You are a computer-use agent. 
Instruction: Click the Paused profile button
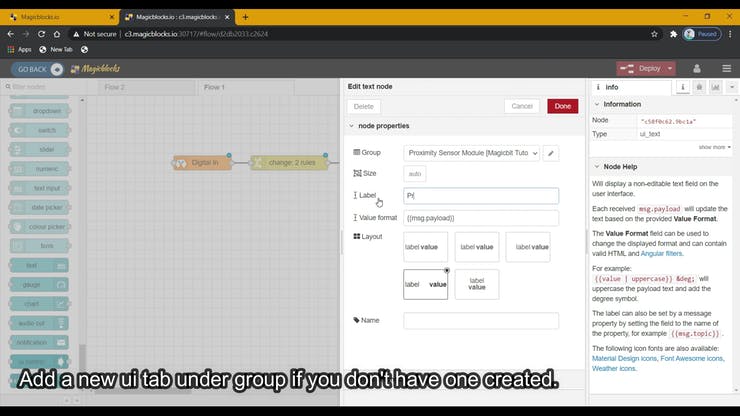702,34
